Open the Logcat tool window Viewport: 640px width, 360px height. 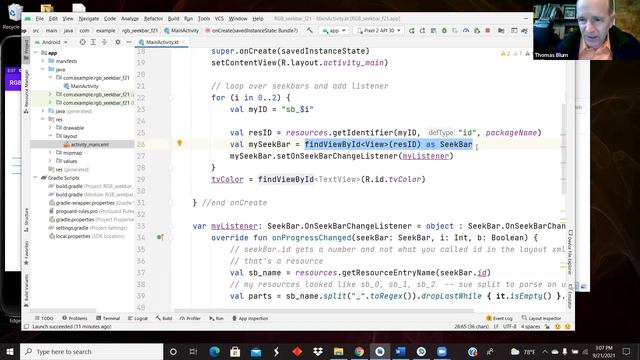[138, 318]
